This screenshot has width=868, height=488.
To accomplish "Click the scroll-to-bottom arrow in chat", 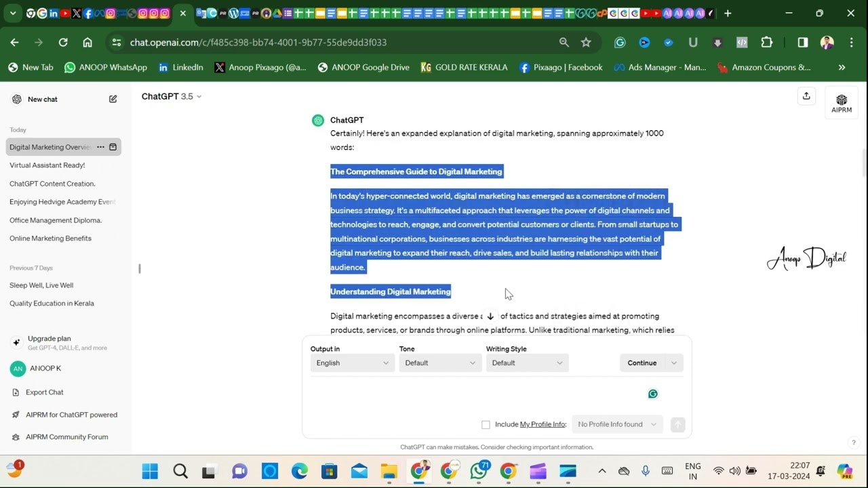I will pos(490,316).
